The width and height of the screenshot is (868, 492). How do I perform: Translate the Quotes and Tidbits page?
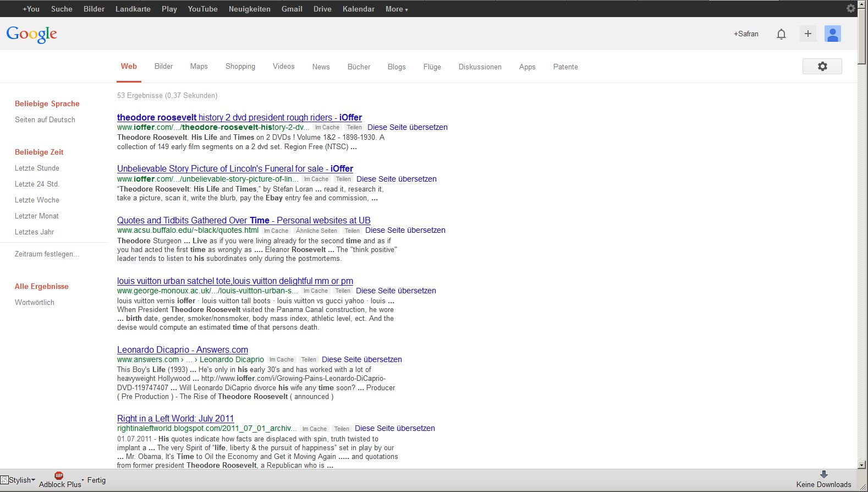(405, 230)
